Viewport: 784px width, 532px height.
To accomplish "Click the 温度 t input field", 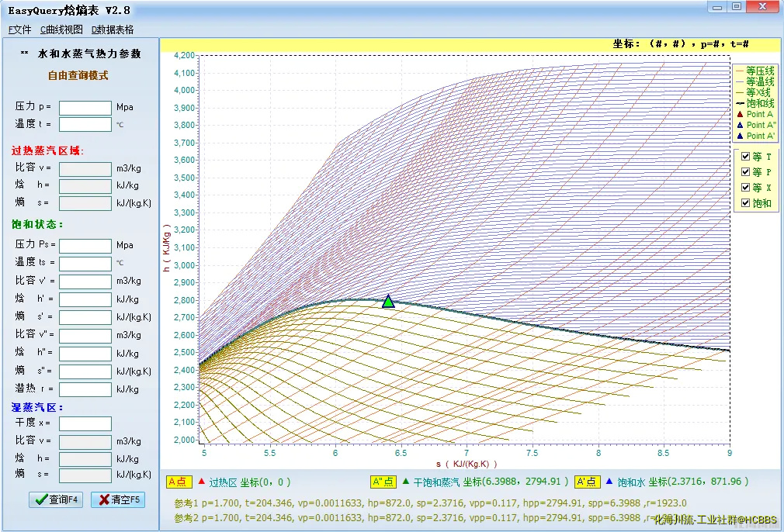I will point(85,124).
